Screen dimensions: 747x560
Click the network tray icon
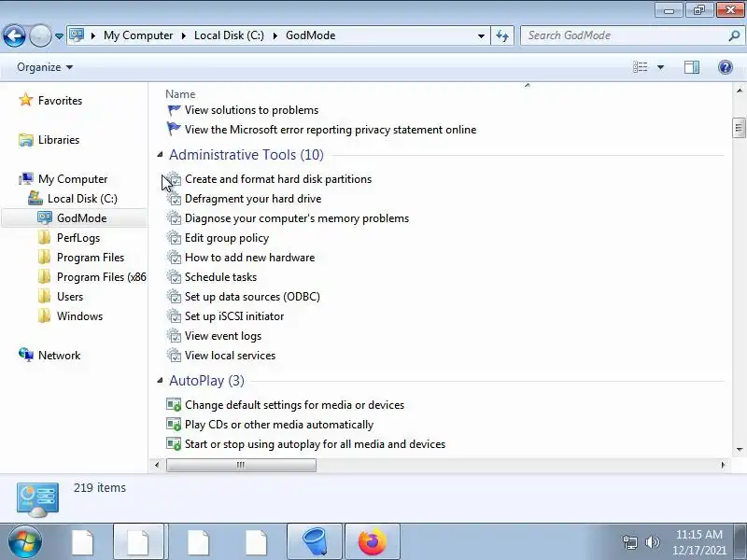tap(629, 542)
